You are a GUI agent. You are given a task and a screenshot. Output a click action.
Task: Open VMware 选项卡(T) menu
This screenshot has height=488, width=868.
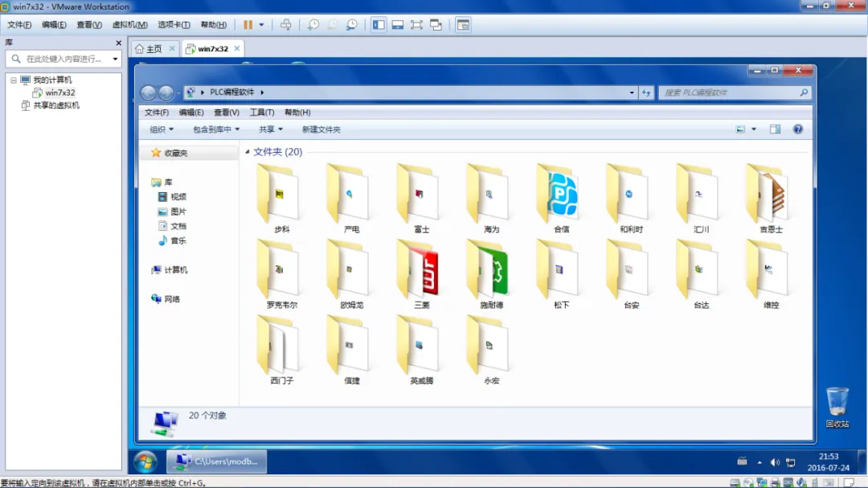(174, 25)
